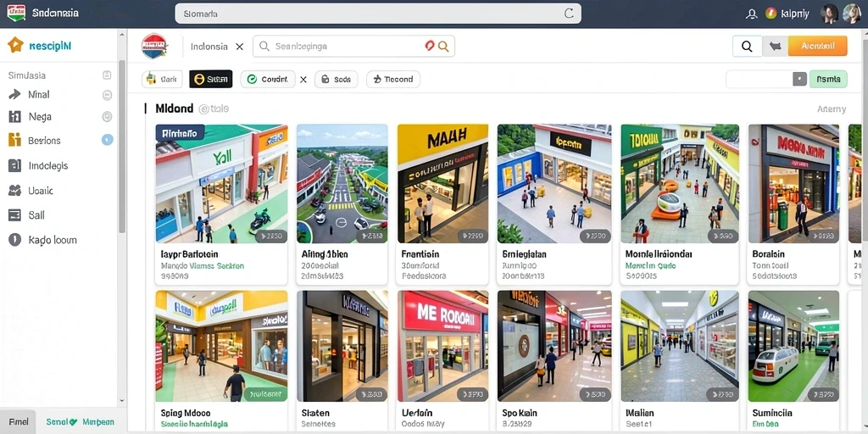Click the green Rsmita button

click(x=828, y=79)
